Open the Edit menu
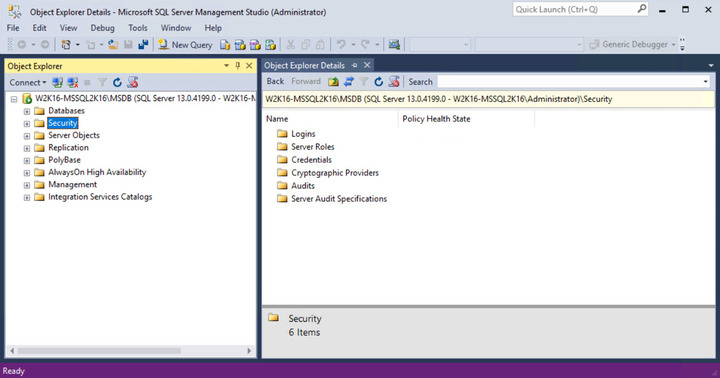Viewport: 720px width, 378px height. tap(39, 28)
